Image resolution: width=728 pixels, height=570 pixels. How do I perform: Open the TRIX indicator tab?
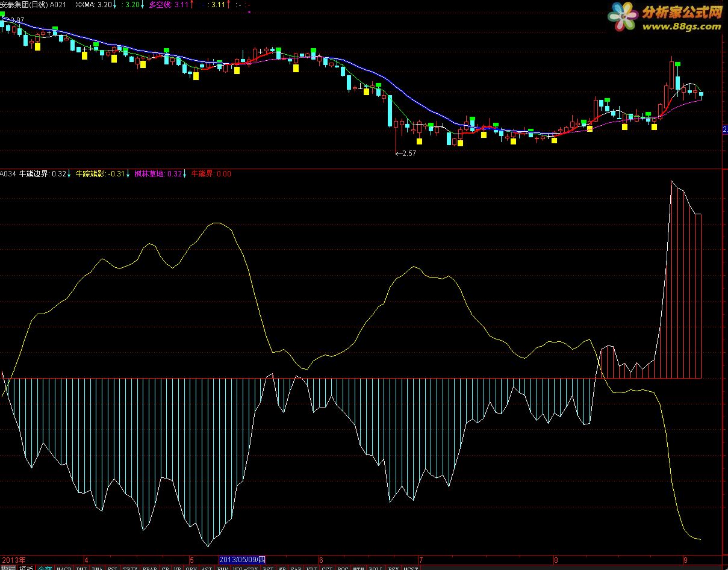point(131,568)
